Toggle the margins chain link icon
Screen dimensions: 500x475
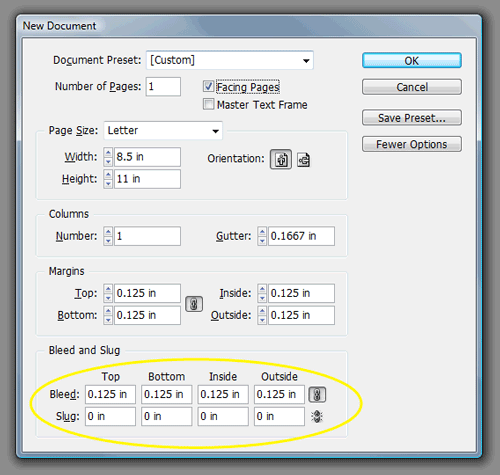point(194,304)
